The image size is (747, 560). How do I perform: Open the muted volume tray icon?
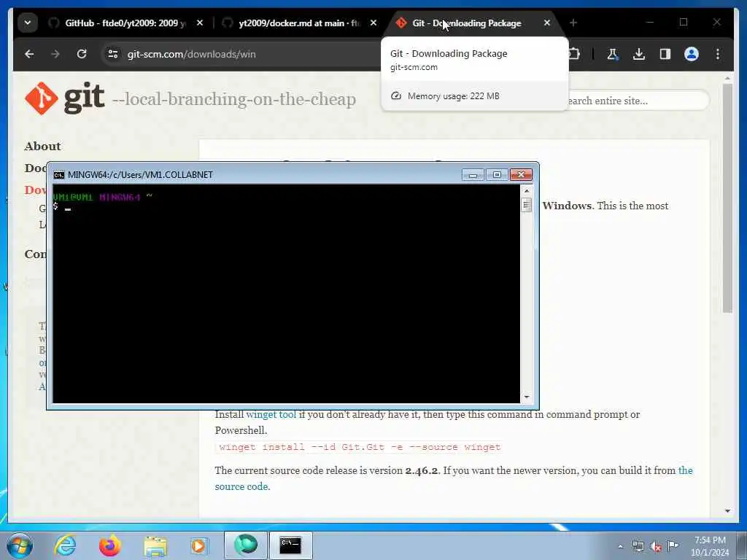tap(656, 547)
